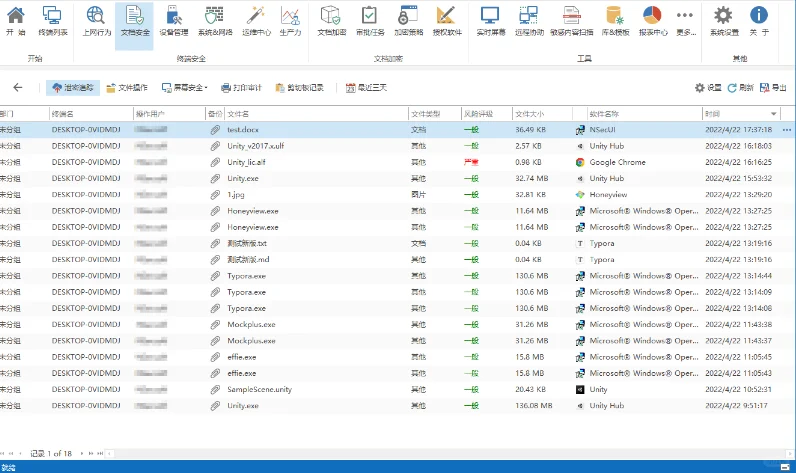796x473 pixels.
Task: Click the 刷新 refresh button
Action: [741, 88]
